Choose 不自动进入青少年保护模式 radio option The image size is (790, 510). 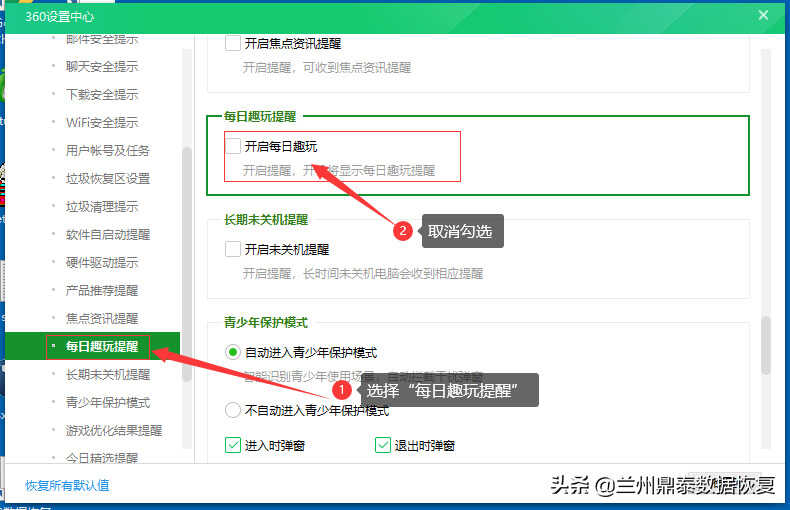pyautogui.click(x=233, y=410)
